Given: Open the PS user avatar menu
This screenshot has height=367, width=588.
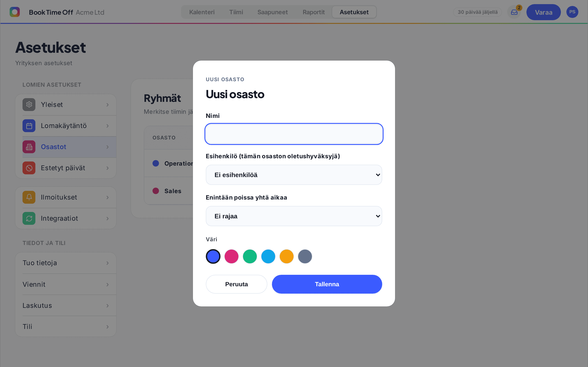Looking at the screenshot, I should tap(572, 12).
